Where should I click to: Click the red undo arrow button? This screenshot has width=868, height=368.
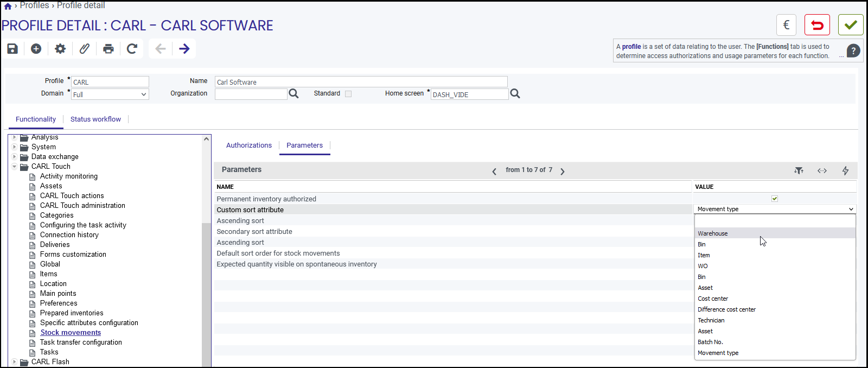coord(817,25)
